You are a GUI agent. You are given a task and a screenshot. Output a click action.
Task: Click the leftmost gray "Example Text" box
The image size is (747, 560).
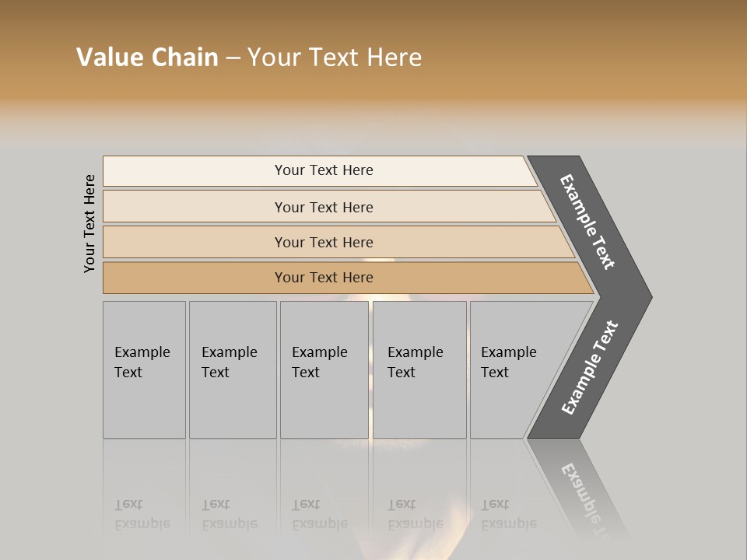point(145,369)
